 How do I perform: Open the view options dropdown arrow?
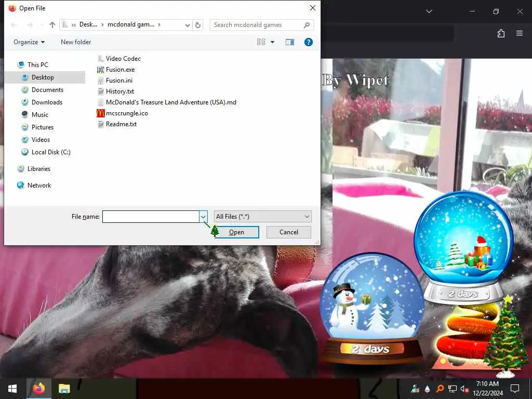(x=272, y=42)
